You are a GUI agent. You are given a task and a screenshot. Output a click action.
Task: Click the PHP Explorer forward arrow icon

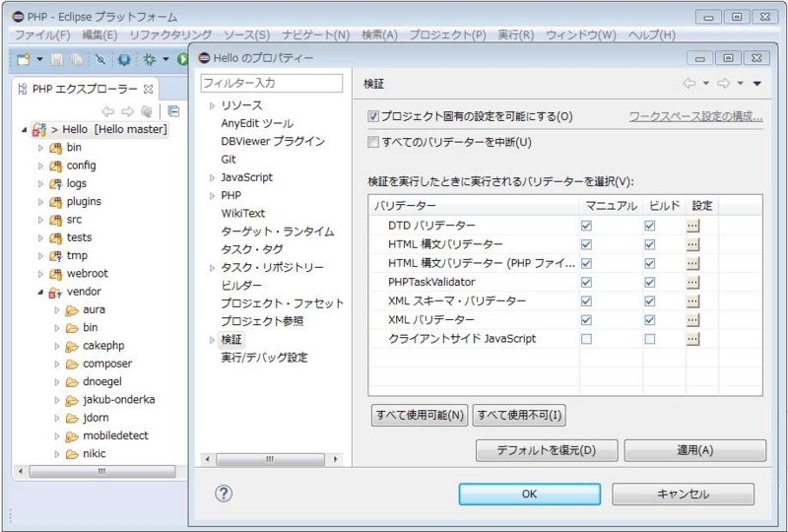click(x=128, y=111)
